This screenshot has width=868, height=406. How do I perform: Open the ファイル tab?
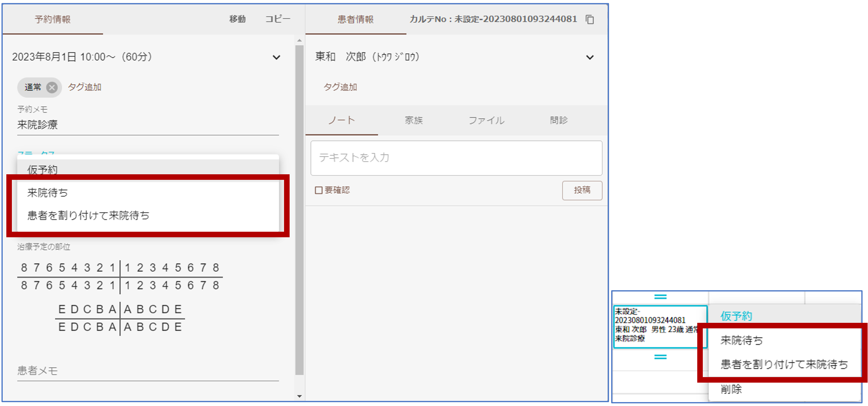(x=486, y=120)
